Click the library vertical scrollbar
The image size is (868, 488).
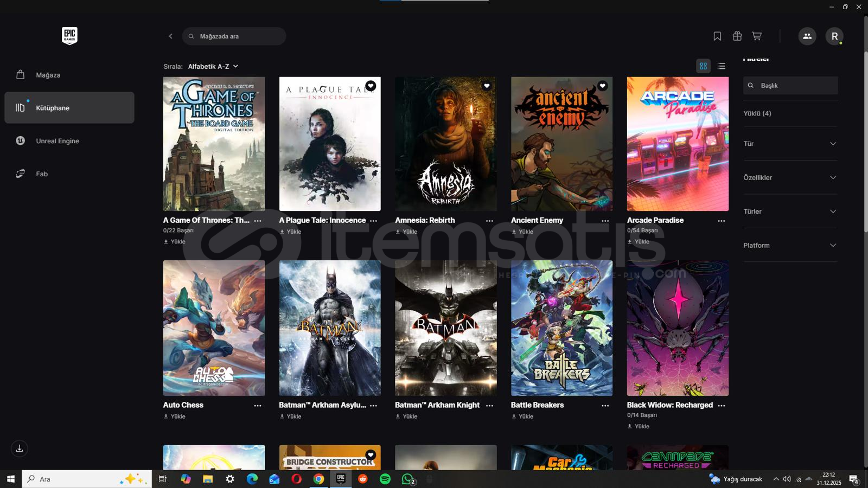tap(866, 142)
